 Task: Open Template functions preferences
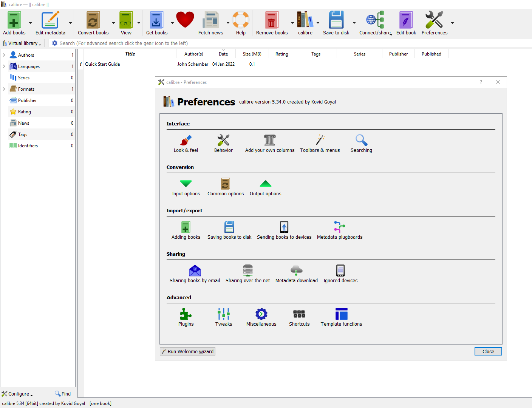[341, 317]
